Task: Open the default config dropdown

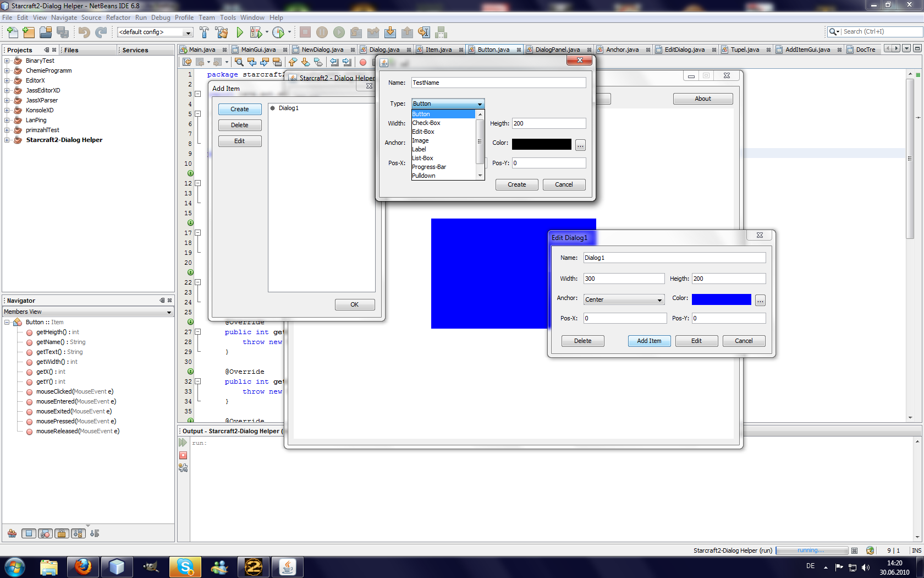Action: pos(155,32)
